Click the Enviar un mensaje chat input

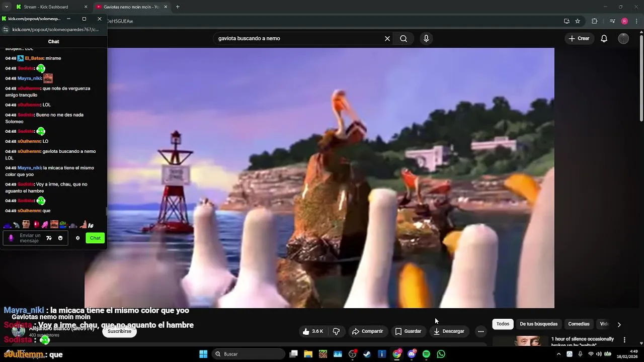pos(30,238)
